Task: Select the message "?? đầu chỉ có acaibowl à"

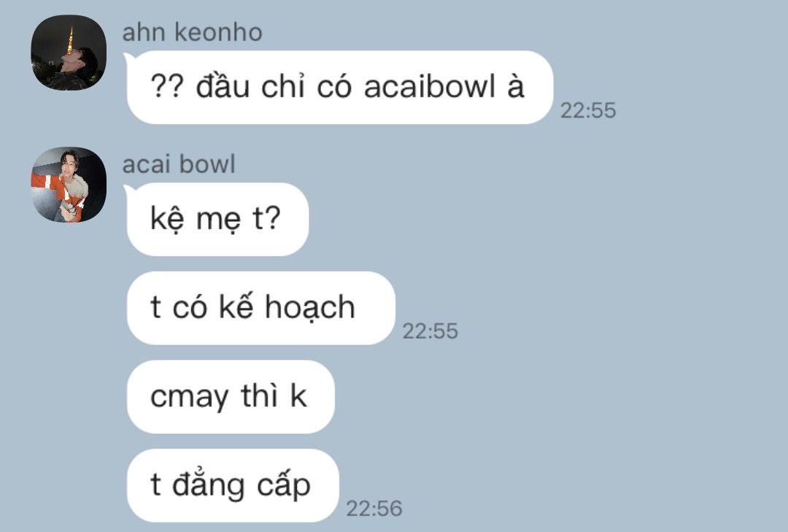Action: [x=340, y=88]
